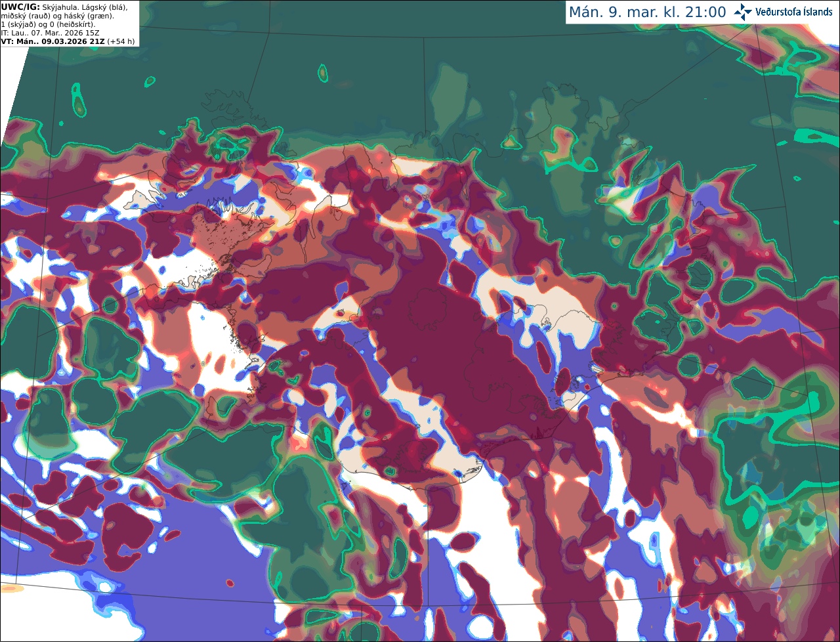Viewport: 840px width, 642px height.
Task: Click the 'miðský (rauð) og háský (græn)' legend line
Action: click(x=56, y=16)
